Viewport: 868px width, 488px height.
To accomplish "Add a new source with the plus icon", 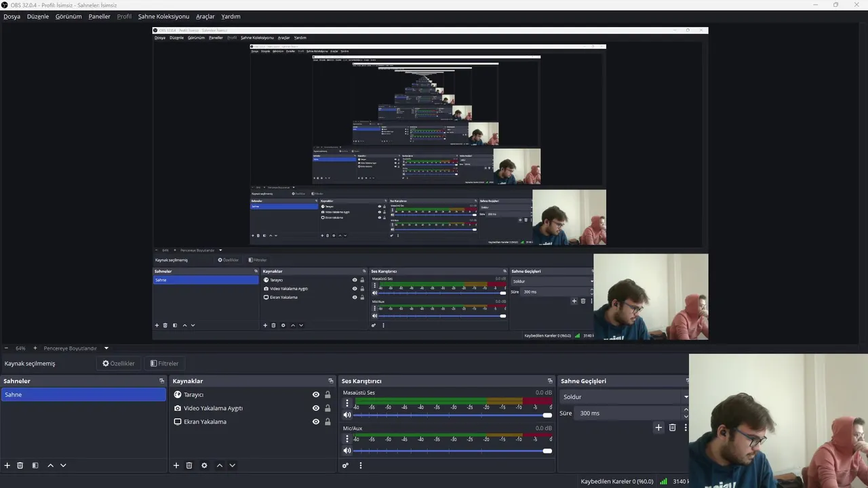I will click(176, 466).
